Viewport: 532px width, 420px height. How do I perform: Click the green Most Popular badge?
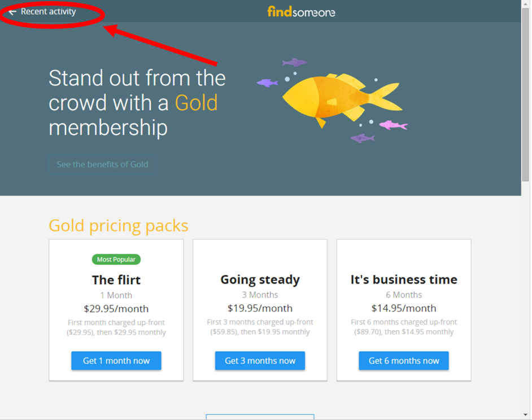pyautogui.click(x=116, y=259)
